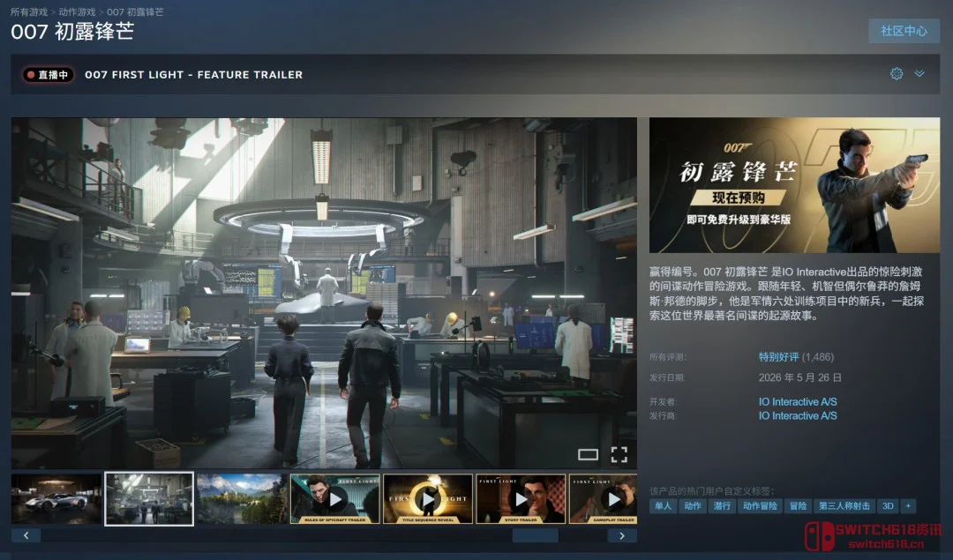Open 特别好评 reviews summary link

coord(778,357)
